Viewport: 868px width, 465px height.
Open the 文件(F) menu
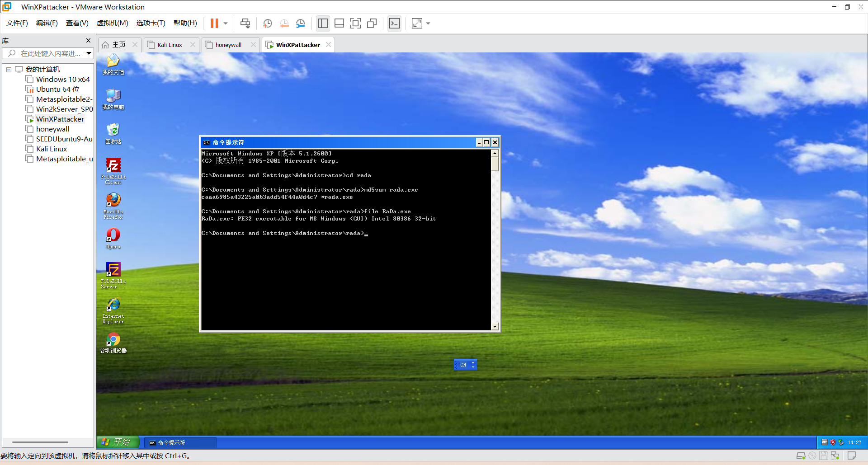pyautogui.click(x=17, y=23)
